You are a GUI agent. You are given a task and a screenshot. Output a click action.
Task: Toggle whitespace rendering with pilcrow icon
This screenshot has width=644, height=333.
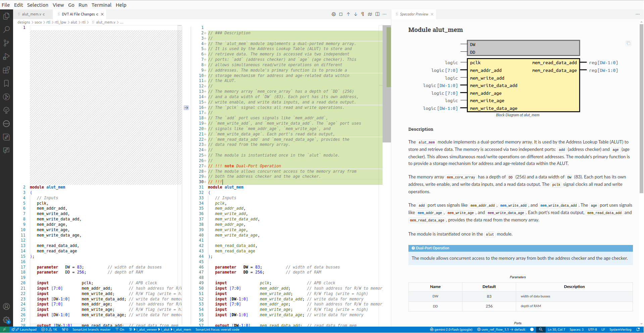tap(362, 14)
